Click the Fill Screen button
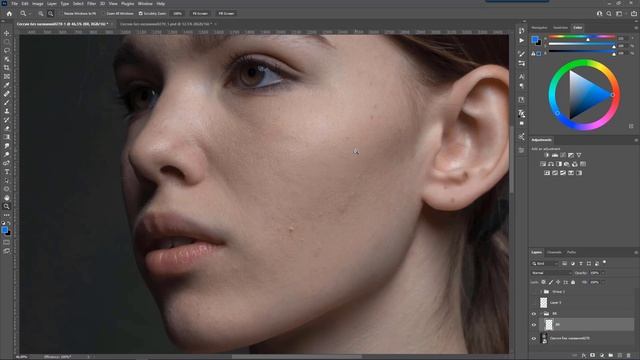Viewport: 640px width, 360px height. coord(227,13)
